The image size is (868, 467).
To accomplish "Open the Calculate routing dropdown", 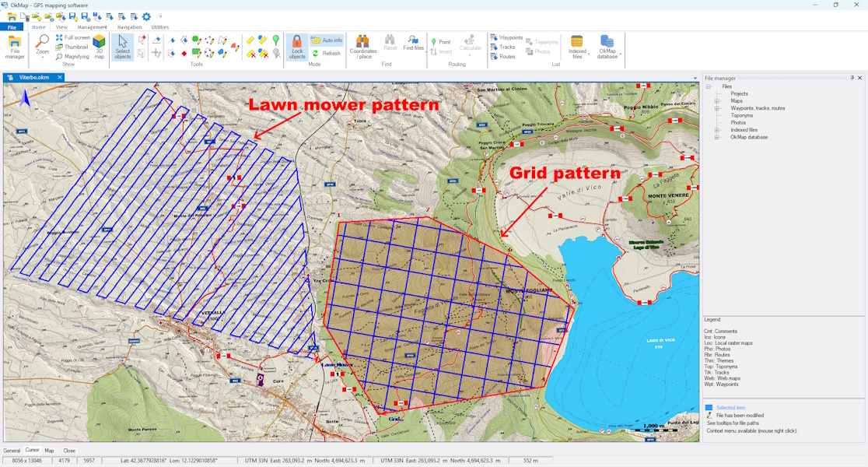I will pyautogui.click(x=470, y=44).
